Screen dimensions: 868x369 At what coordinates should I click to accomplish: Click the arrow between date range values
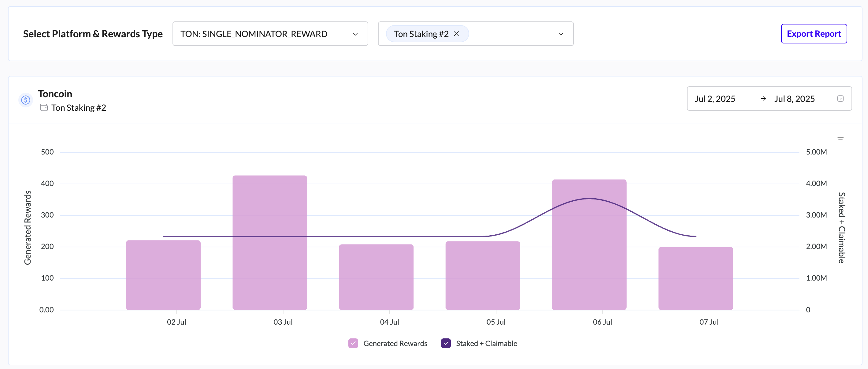click(x=763, y=99)
